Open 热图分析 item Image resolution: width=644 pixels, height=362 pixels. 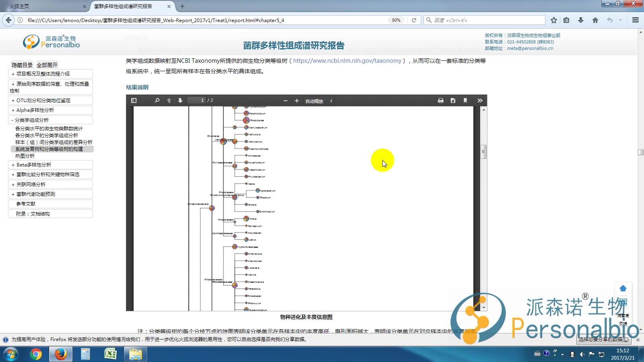[25, 156]
